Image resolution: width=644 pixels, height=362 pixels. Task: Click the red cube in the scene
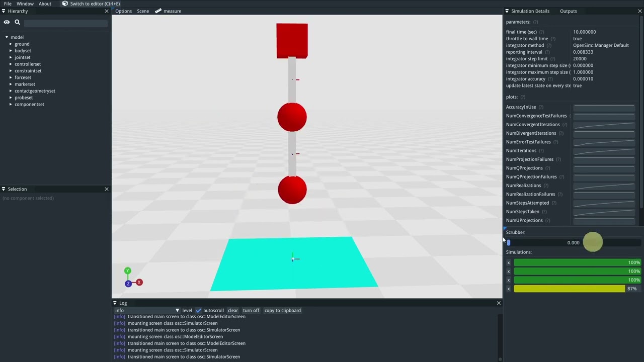pyautogui.click(x=292, y=41)
